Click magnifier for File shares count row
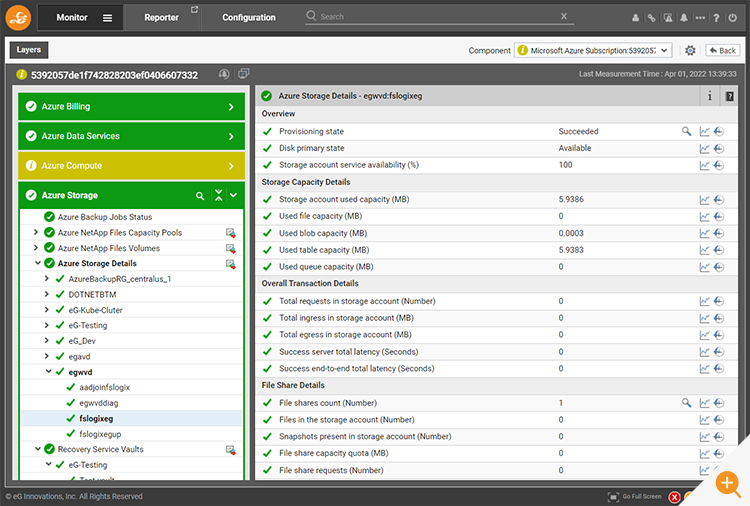 686,403
